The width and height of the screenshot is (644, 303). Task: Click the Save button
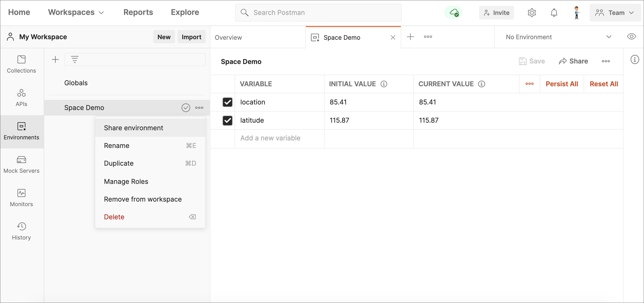(x=532, y=61)
